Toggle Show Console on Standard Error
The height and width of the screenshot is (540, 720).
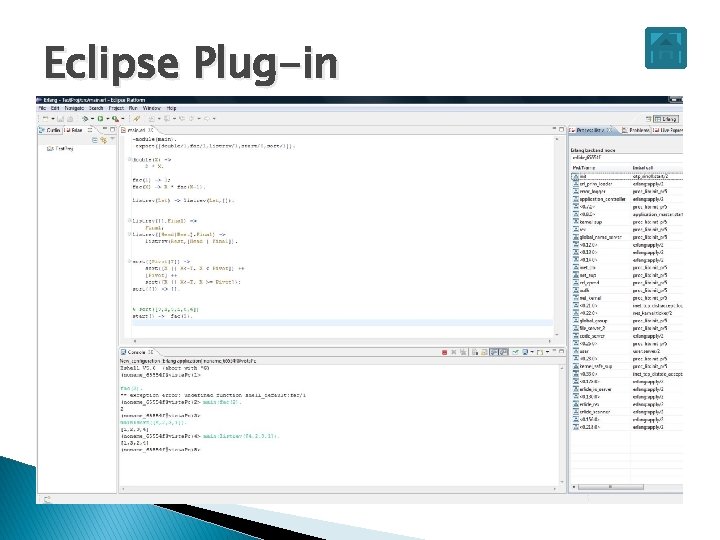(x=504, y=352)
